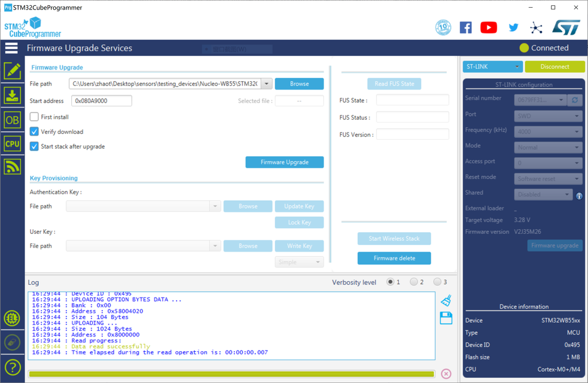Click the FUS Status field
Viewport: 588px width, 383px height.
(413, 117)
